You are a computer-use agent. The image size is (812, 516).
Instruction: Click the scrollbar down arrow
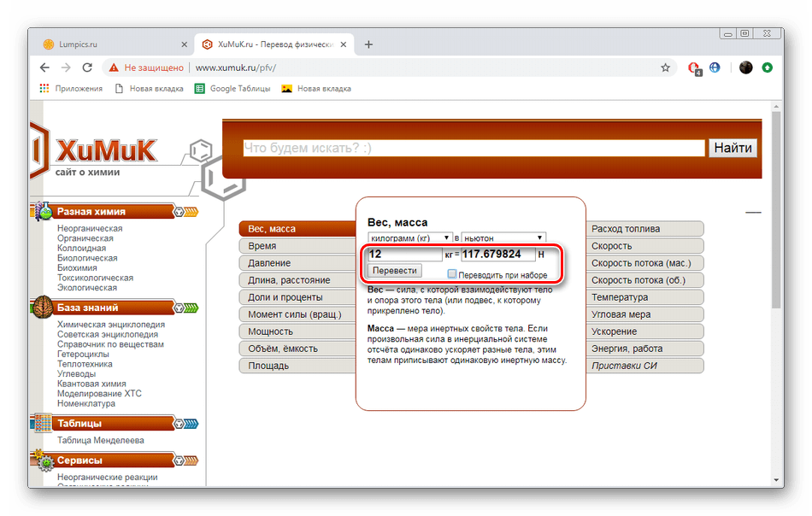click(775, 480)
